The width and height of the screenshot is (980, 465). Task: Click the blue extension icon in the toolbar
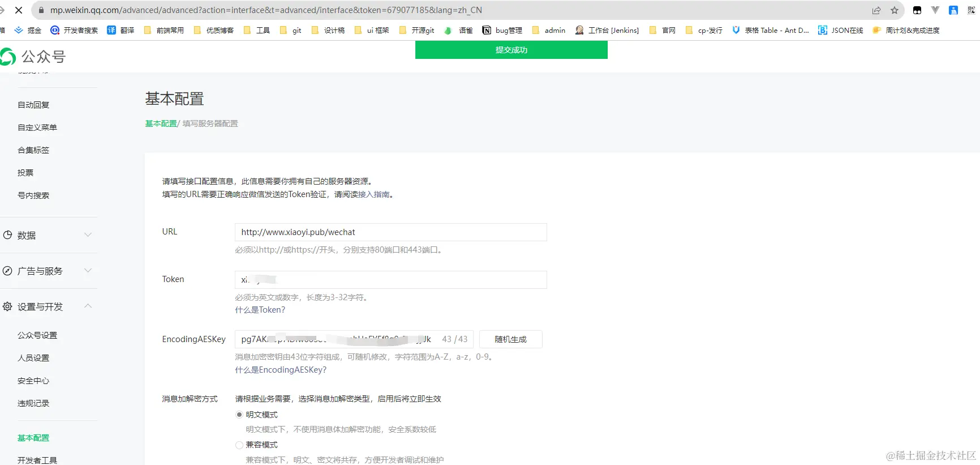pyautogui.click(x=953, y=10)
